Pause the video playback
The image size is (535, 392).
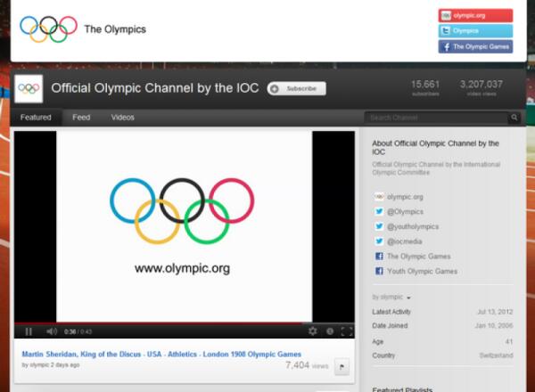pos(29,331)
